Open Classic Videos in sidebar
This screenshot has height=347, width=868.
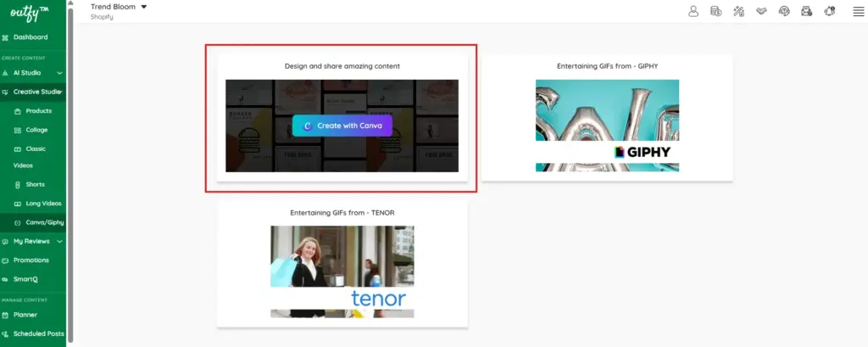(x=33, y=157)
